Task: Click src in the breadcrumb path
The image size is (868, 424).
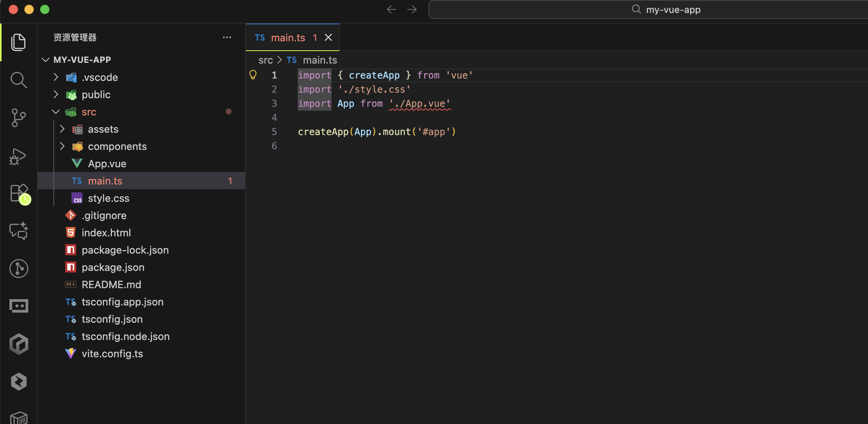Action: (266, 60)
